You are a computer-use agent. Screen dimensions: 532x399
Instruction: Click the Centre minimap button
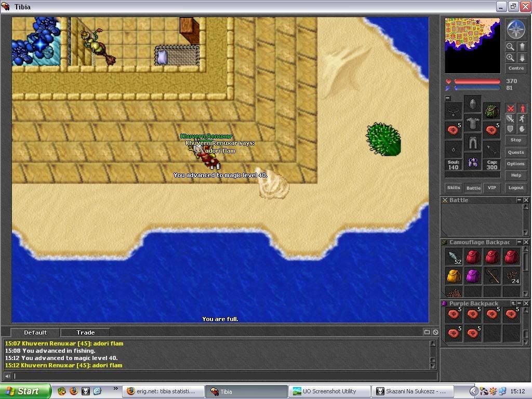coord(516,68)
